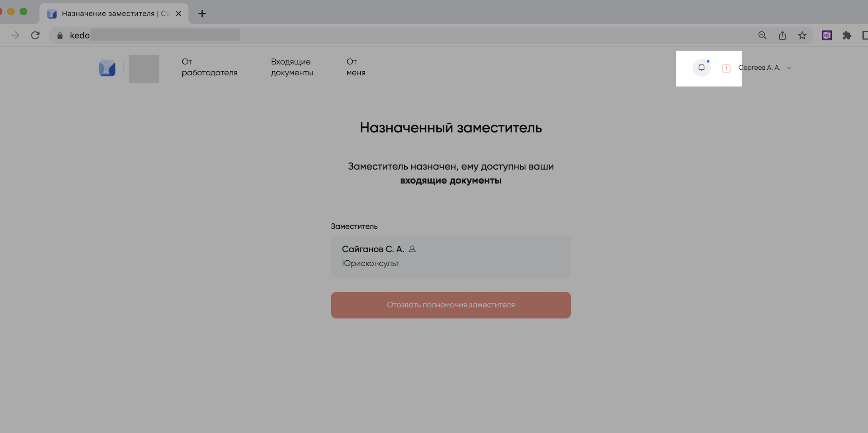Screen dimensions: 868x433
Task: Open a new browser tab
Action: click(x=202, y=14)
